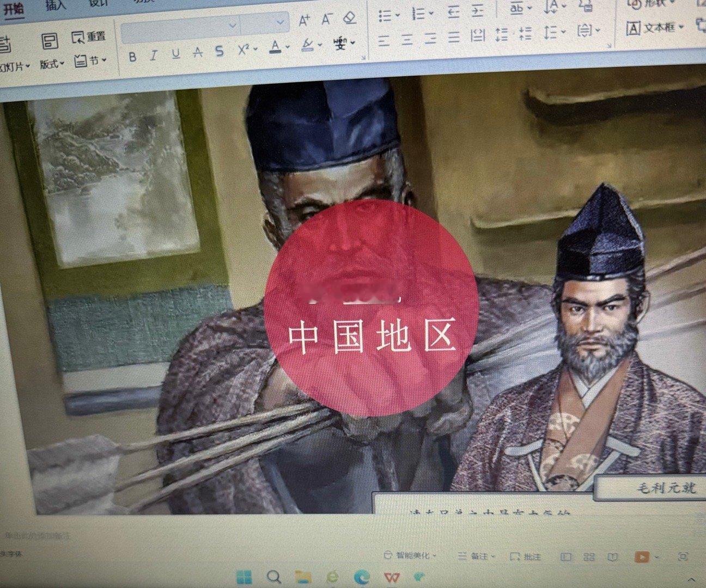Screen dimensions: 706x588
Task: Toggle text shadow S button
Action: point(219,51)
